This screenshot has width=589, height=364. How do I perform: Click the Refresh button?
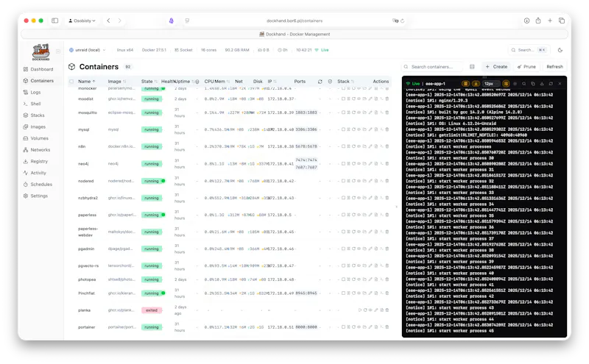pyautogui.click(x=554, y=67)
